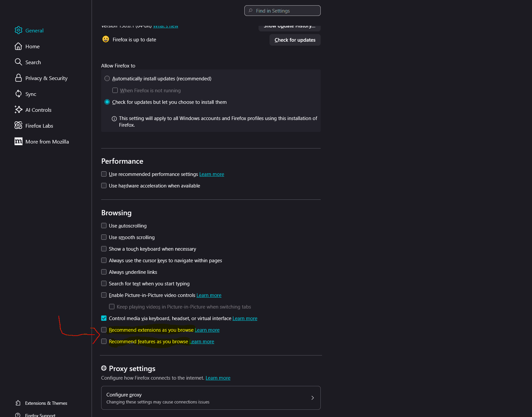532x417 pixels.
Task: Enable hardware acceleration when available
Action: pyautogui.click(x=104, y=186)
